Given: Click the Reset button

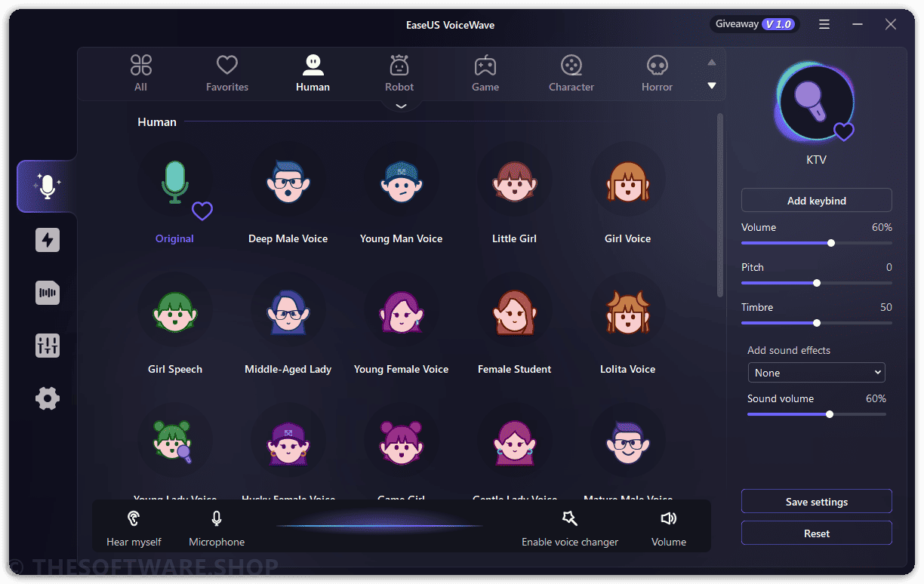Looking at the screenshot, I should (x=816, y=533).
